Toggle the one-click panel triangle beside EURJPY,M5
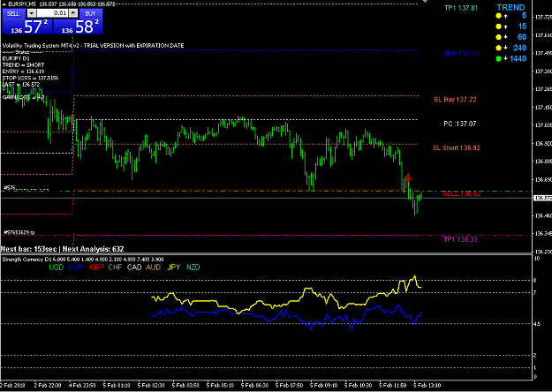 (x=4, y=4)
